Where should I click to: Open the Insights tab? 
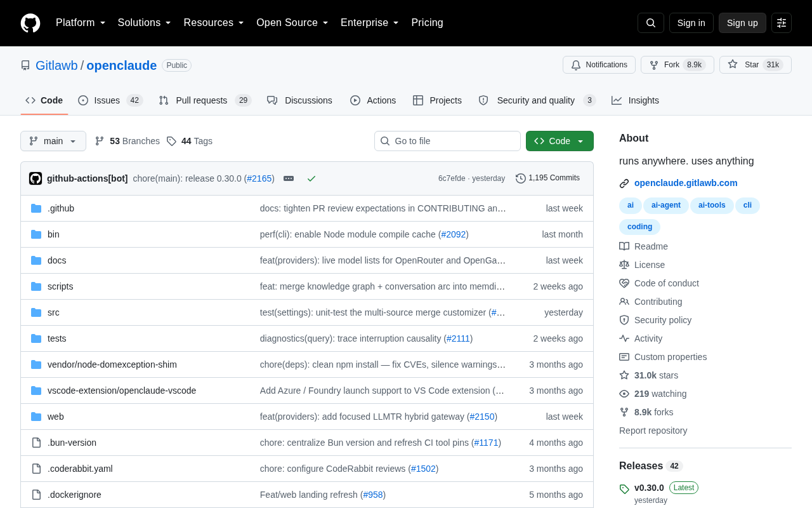click(x=635, y=100)
